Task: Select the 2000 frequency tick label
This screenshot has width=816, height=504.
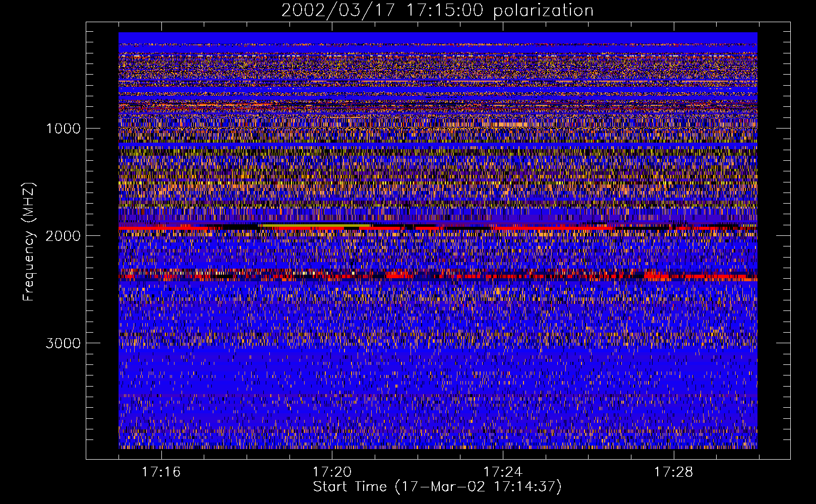Action: click(63, 236)
